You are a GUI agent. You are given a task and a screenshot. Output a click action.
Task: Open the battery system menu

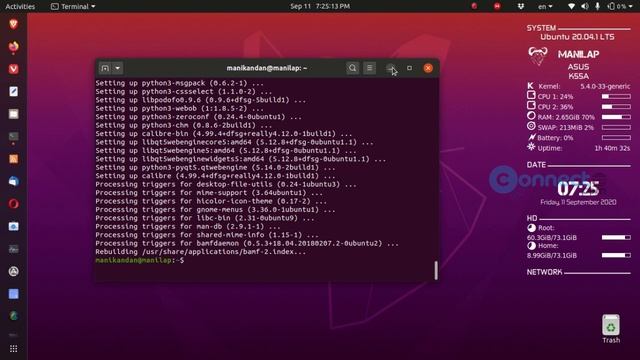621,6
